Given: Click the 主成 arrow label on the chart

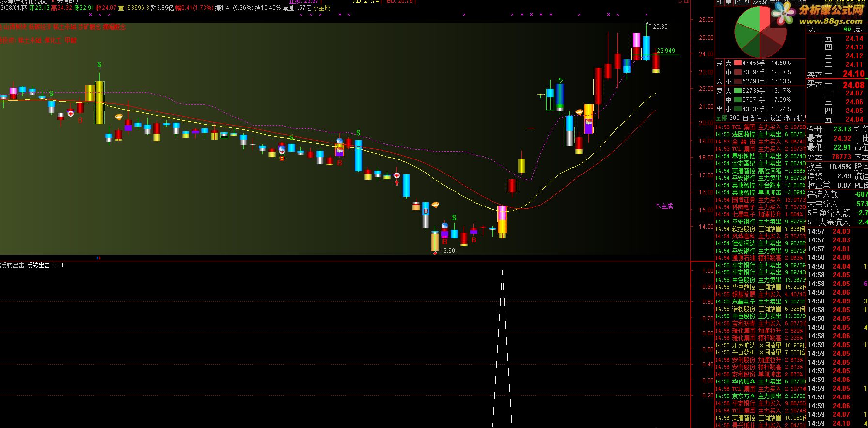Looking at the screenshot, I should pos(664,206).
